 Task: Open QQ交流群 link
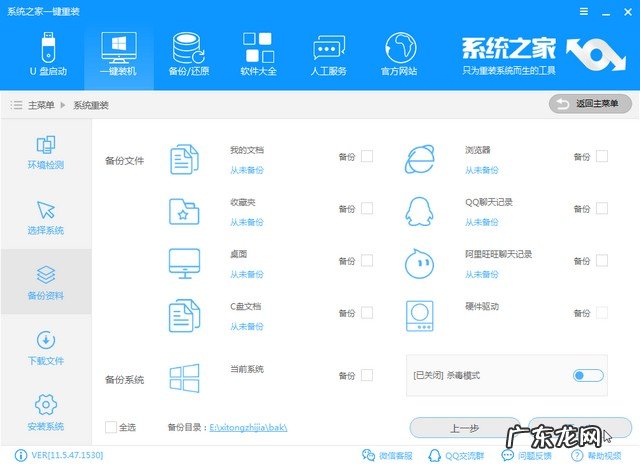click(456, 455)
